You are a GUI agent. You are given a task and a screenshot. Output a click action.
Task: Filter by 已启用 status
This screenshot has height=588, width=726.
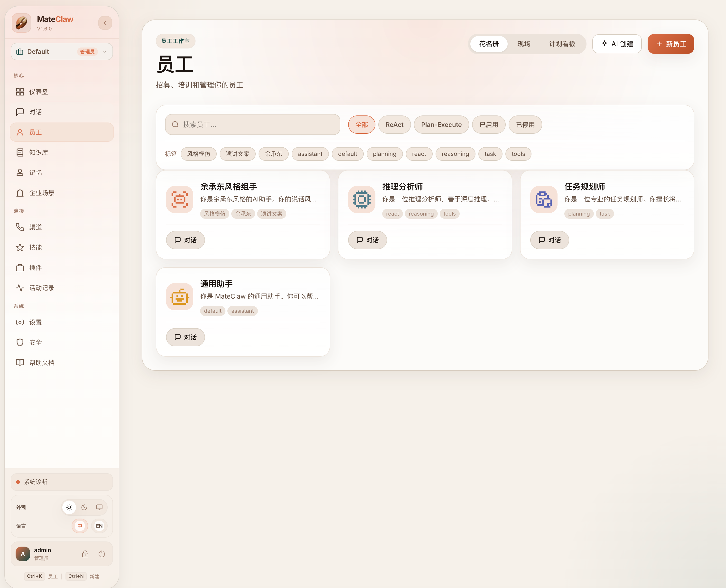(x=489, y=125)
